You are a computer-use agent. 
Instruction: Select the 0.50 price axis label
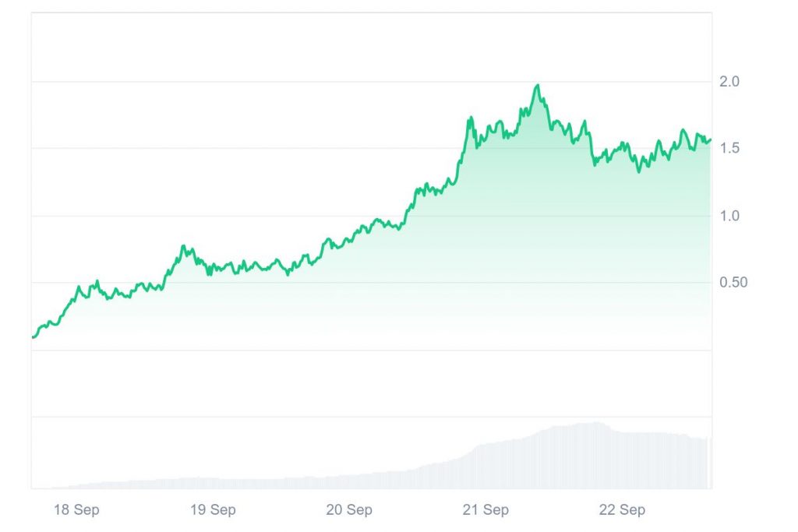click(733, 282)
